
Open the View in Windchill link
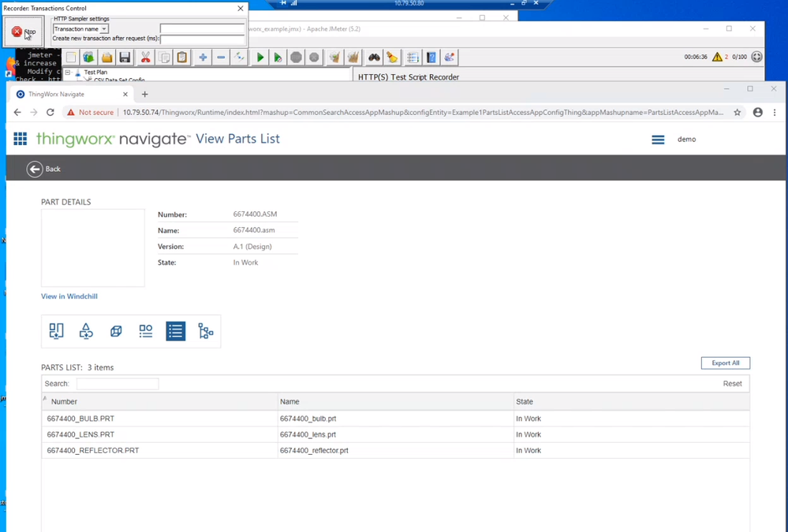coord(69,296)
